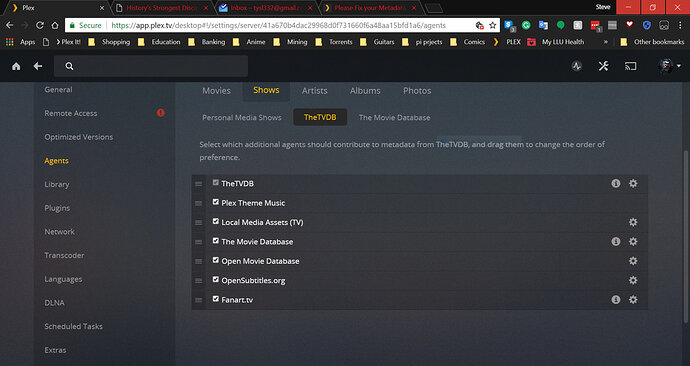
Task: Open TheTVDB agent settings gear
Action: [x=633, y=183]
